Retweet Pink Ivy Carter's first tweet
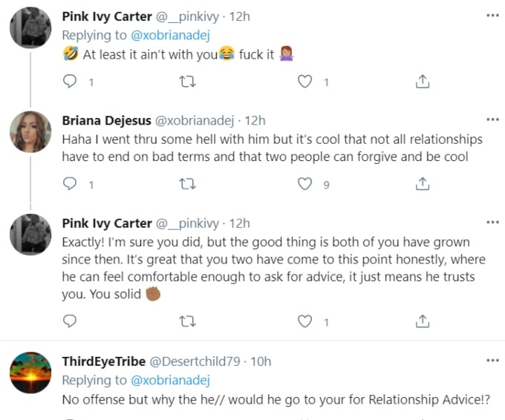 189,82
